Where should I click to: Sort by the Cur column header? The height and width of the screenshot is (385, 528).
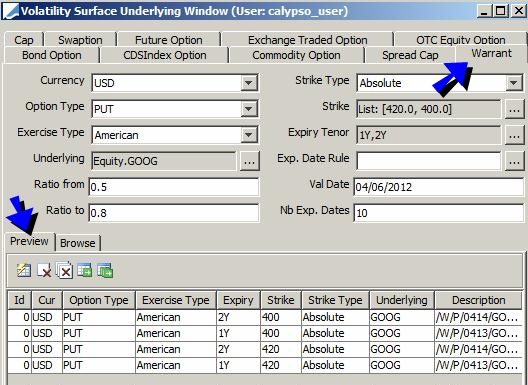[x=47, y=300]
